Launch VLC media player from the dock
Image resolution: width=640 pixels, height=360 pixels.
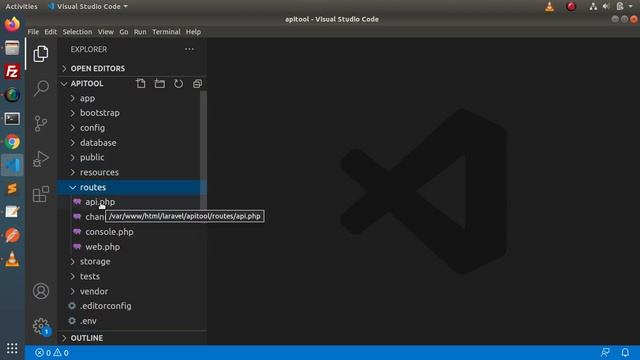pyautogui.click(x=12, y=259)
